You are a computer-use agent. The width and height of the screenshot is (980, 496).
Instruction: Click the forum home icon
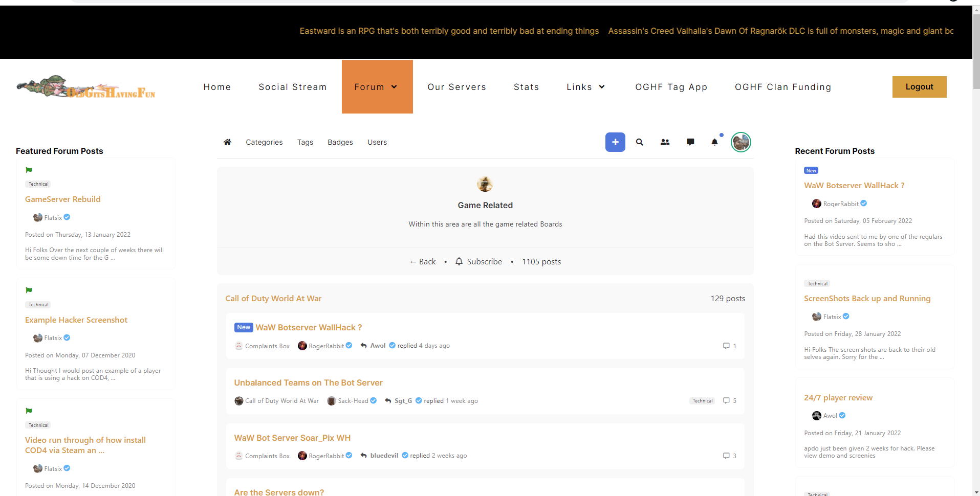coord(227,142)
